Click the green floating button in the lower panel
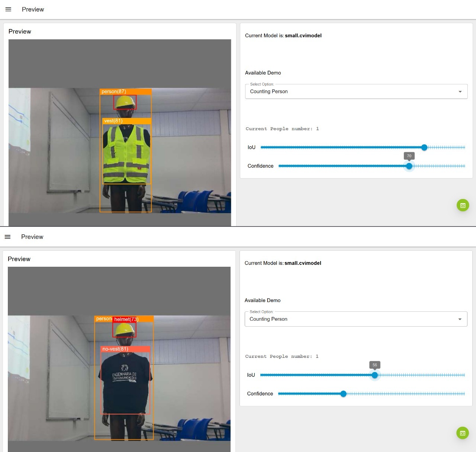The height and width of the screenshot is (452, 476). click(462, 433)
